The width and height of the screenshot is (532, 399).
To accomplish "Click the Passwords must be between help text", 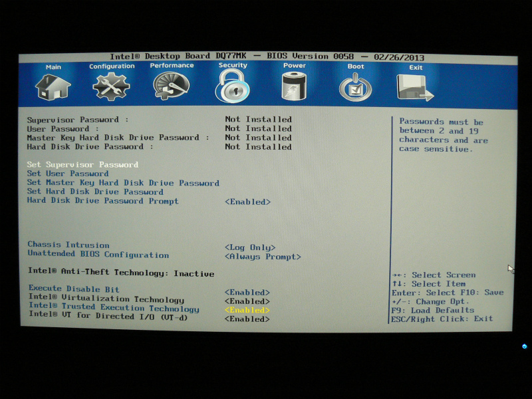I will pos(443,135).
